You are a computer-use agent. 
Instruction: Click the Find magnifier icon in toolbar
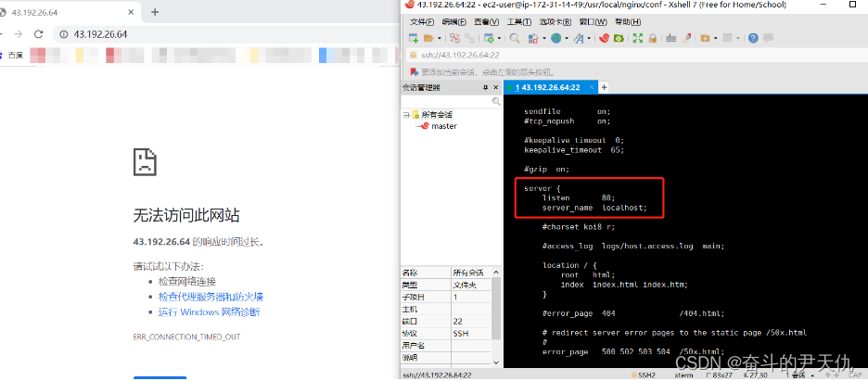(x=515, y=38)
